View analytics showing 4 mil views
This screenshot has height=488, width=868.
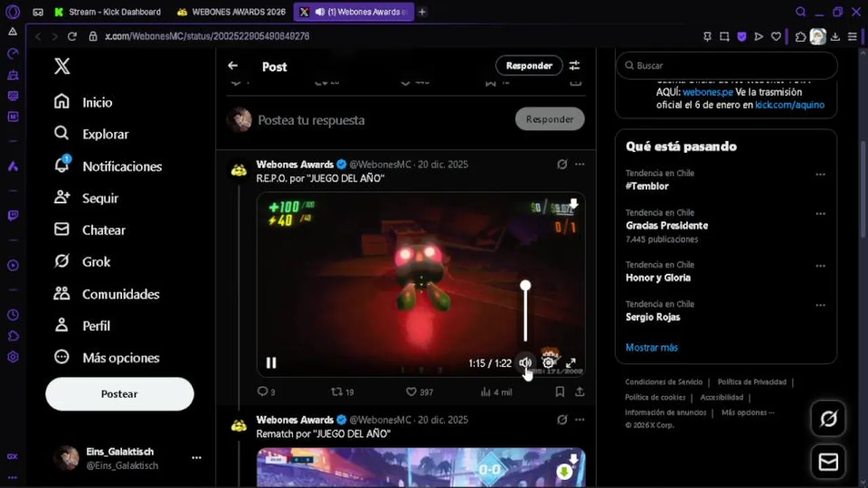[x=496, y=392]
